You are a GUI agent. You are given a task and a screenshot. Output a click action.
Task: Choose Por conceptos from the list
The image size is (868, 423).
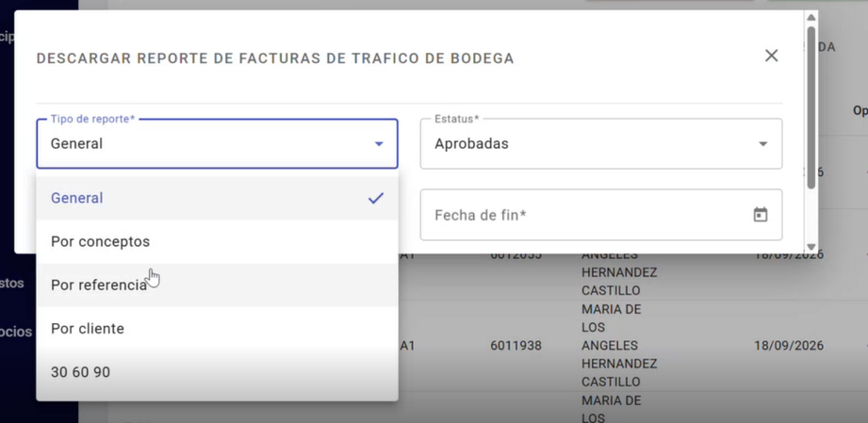[x=217, y=242]
